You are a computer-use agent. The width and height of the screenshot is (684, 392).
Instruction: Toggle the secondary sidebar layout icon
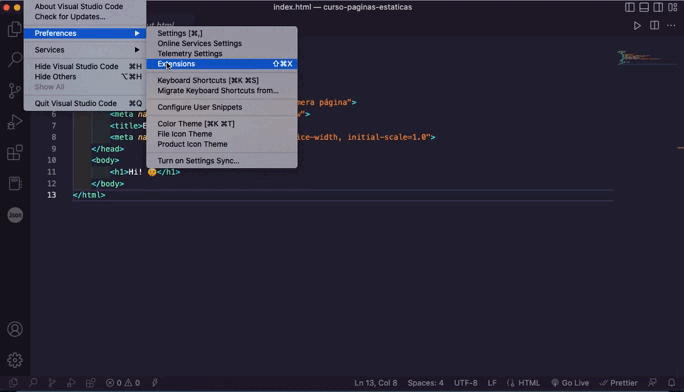click(x=658, y=7)
